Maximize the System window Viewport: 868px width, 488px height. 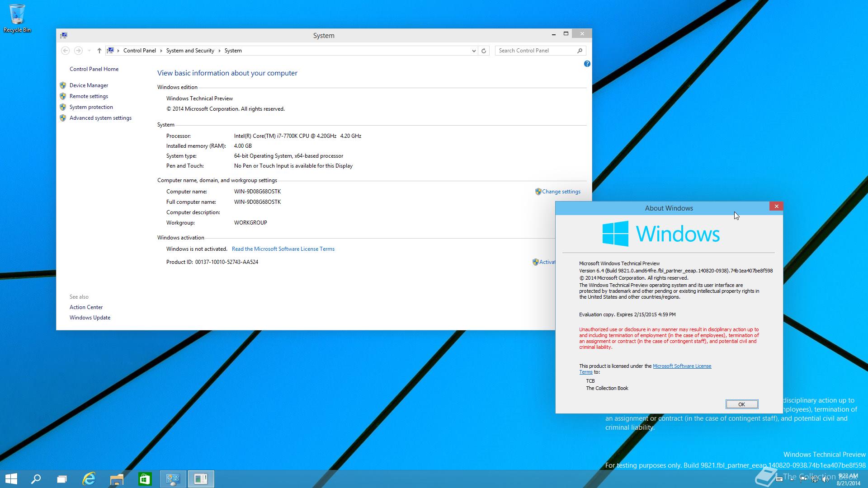tap(566, 34)
